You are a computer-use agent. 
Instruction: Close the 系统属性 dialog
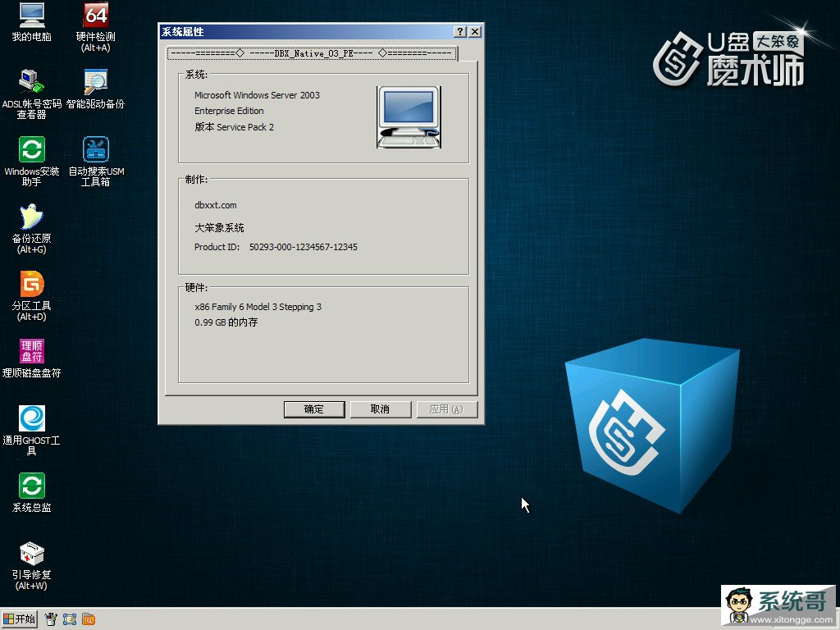pyautogui.click(x=475, y=32)
